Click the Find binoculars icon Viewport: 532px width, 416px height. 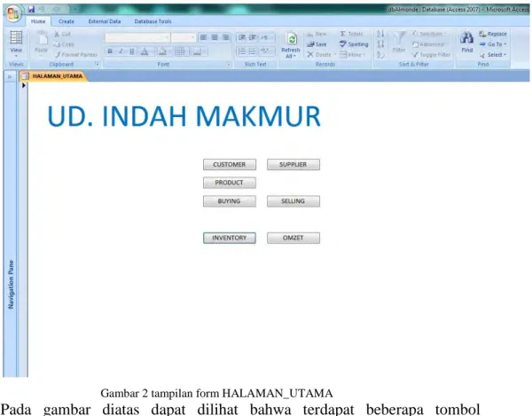[x=467, y=38]
